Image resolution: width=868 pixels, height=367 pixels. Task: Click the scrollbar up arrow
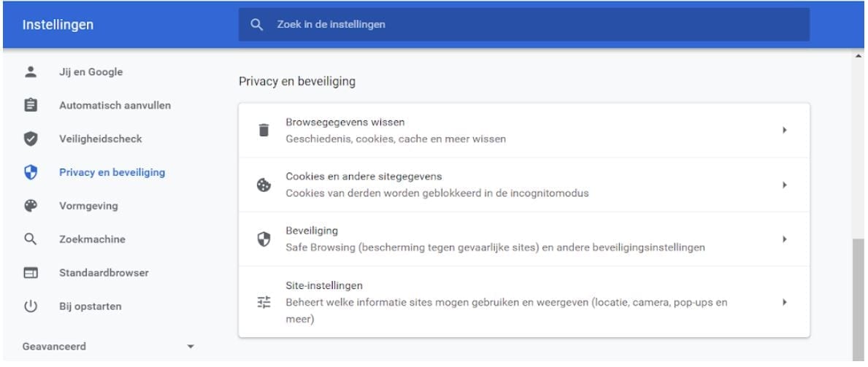pyautogui.click(x=859, y=56)
